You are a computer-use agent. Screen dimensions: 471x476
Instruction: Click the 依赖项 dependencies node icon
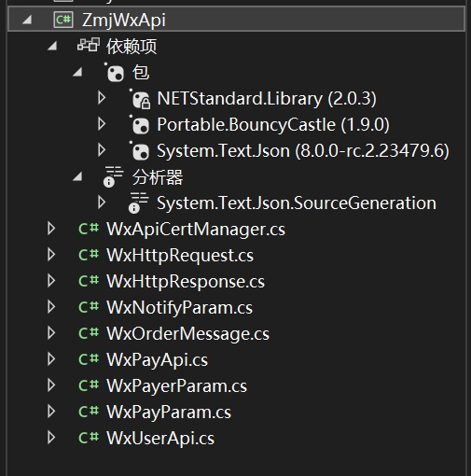89,46
